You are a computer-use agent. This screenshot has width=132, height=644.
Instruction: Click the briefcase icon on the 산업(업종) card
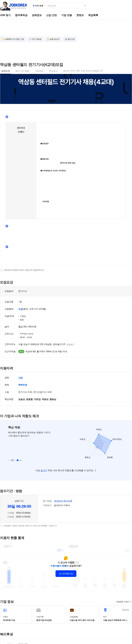72,610
